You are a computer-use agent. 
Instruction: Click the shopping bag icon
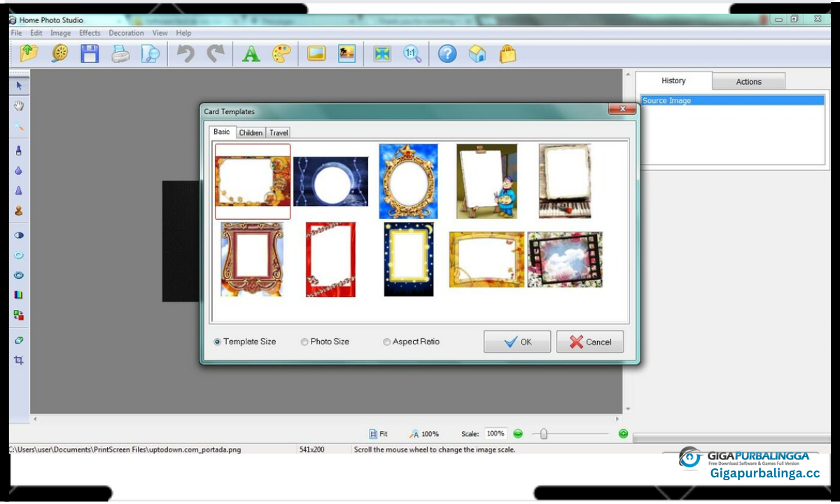(507, 53)
